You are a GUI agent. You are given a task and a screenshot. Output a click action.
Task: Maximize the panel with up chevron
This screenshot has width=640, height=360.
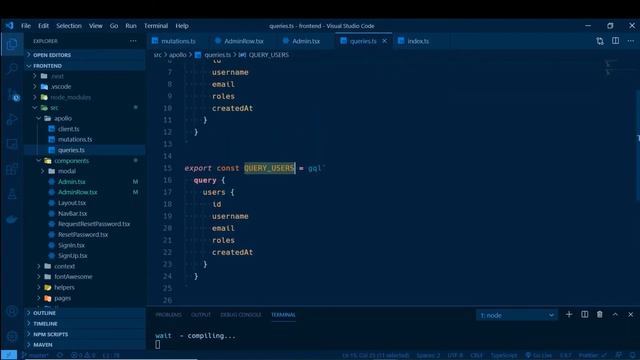(x=615, y=314)
